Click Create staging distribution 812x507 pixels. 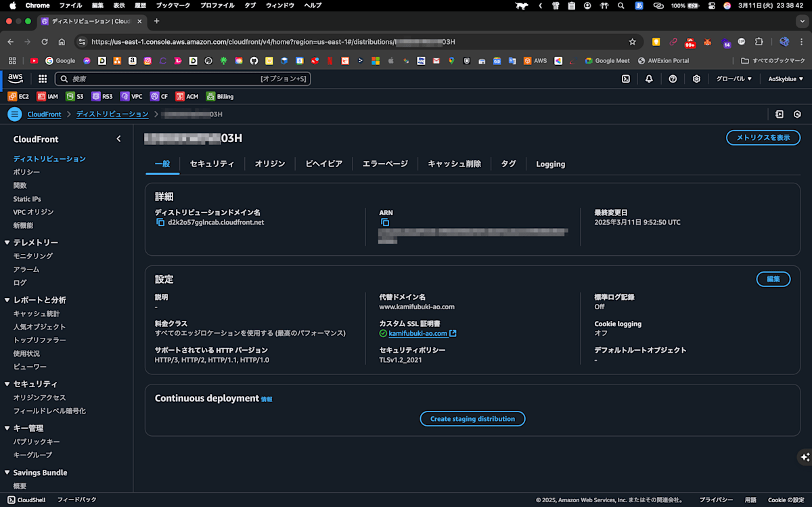point(472,419)
